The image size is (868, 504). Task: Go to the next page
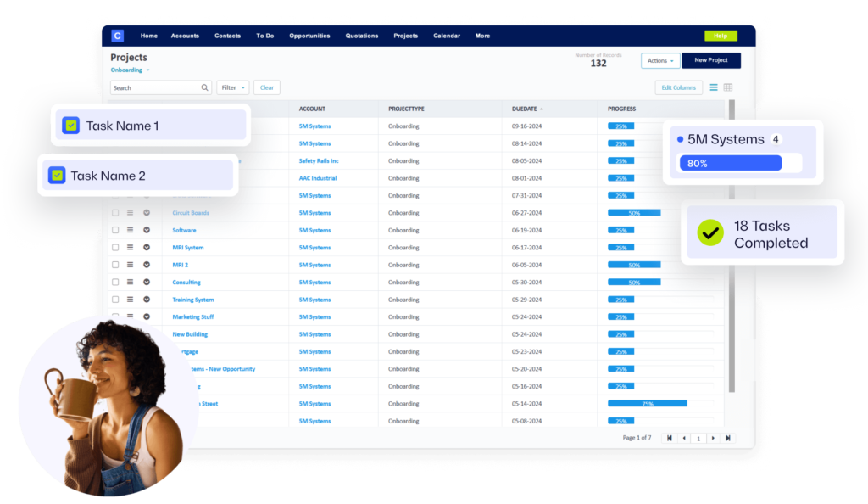[713, 438]
